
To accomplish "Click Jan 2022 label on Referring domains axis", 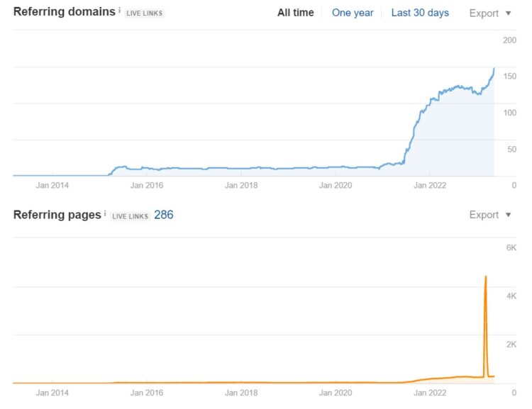I will (x=430, y=186).
